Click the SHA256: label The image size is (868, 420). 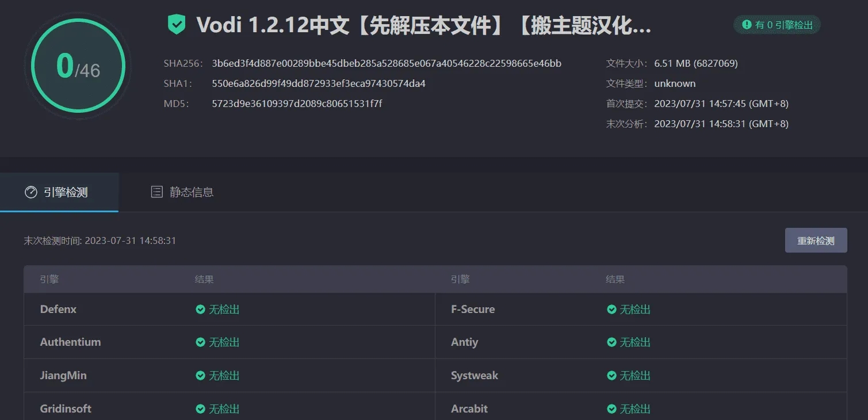click(183, 63)
